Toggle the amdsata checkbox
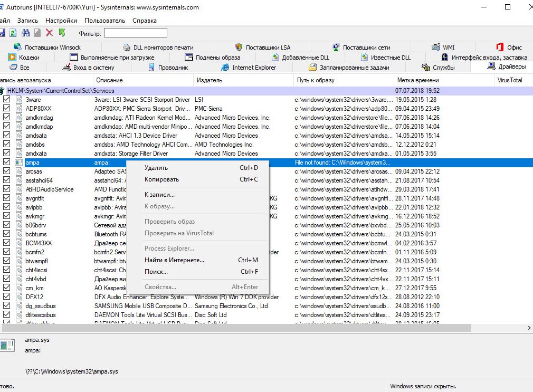The height and width of the screenshot is (392, 533). 6,135
